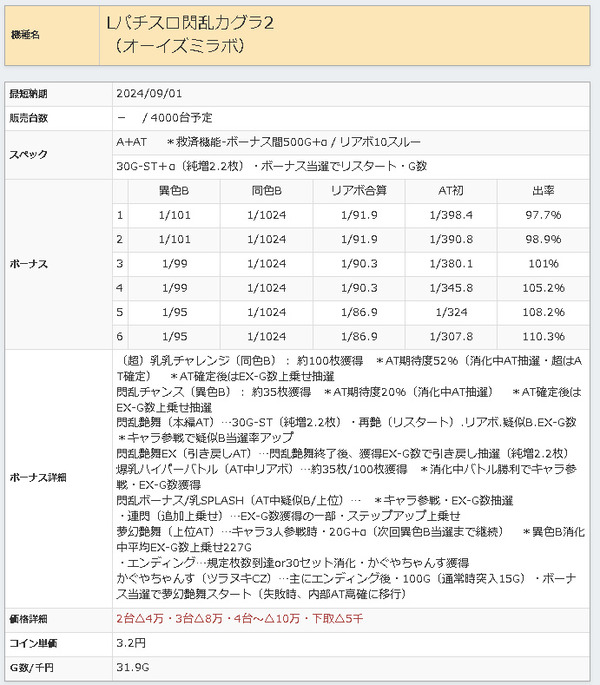
Task: Click the 異色B 1/99 in setting 4 row
Action: point(174,288)
